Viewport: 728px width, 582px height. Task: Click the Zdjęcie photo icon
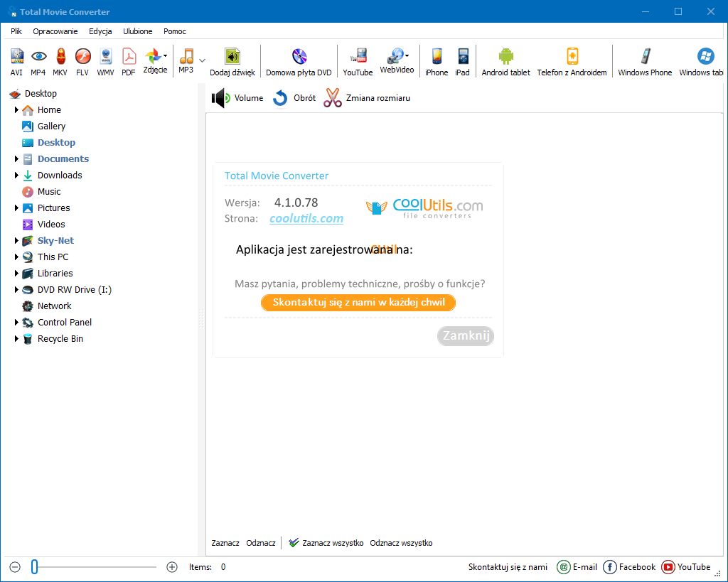coord(155,61)
